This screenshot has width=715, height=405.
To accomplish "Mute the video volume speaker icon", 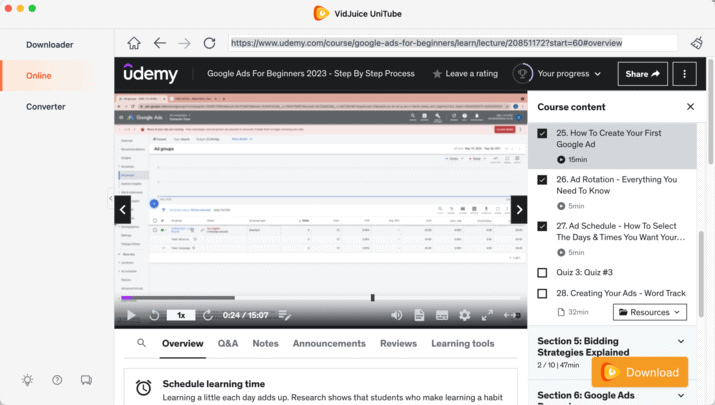I will pos(397,315).
